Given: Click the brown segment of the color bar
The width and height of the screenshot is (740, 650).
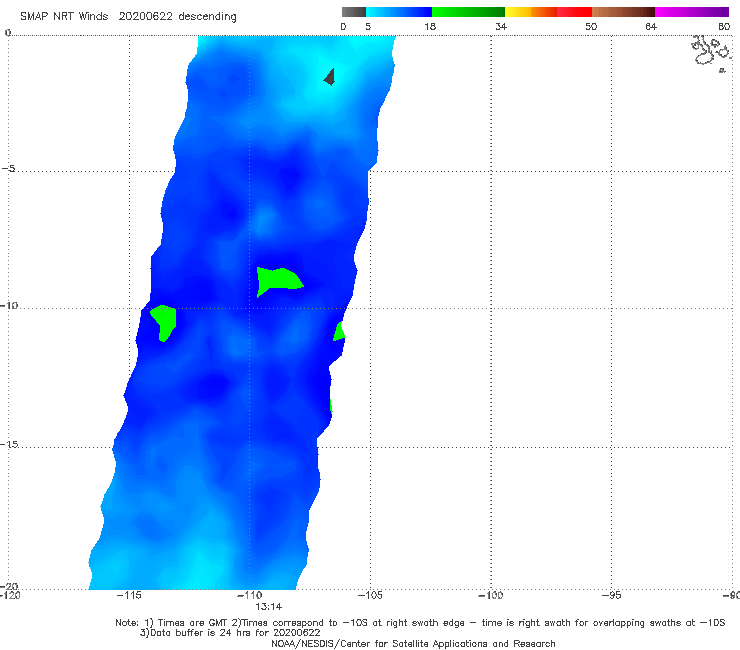Looking at the screenshot, I should 623,12.
